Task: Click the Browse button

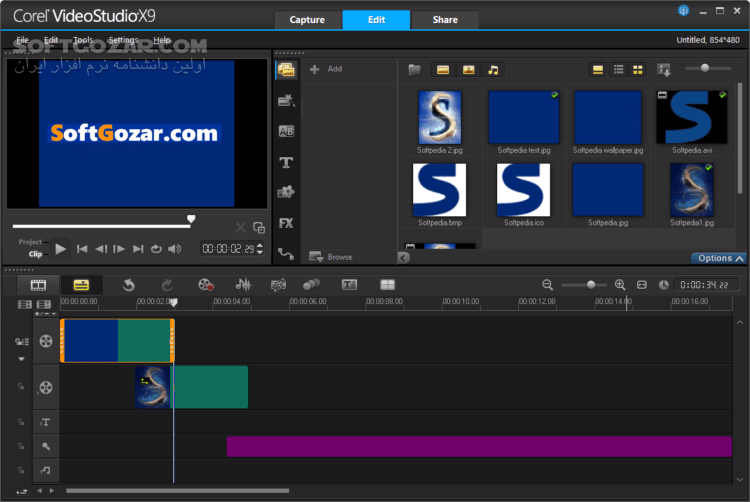Action: pyautogui.click(x=331, y=257)
